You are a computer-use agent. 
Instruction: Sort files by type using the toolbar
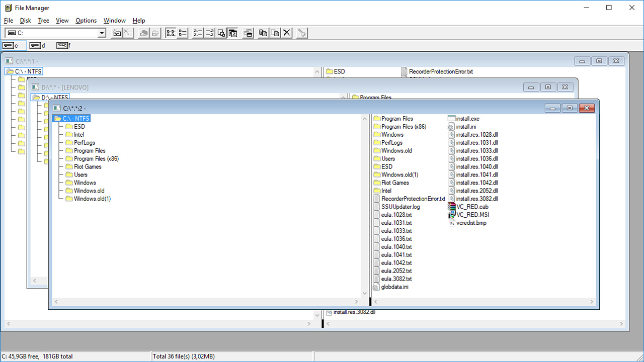coord(210,33)
